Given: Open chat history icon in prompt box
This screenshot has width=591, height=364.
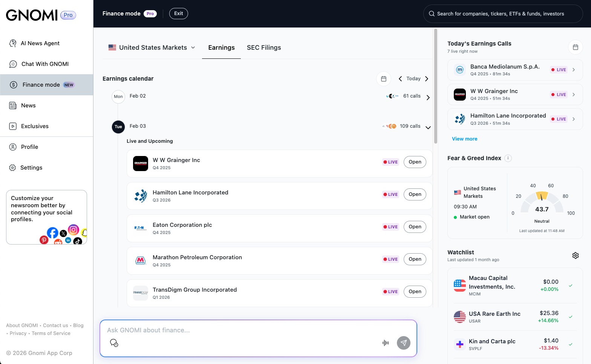Looking at the screenshot, I should click(114, 343).
